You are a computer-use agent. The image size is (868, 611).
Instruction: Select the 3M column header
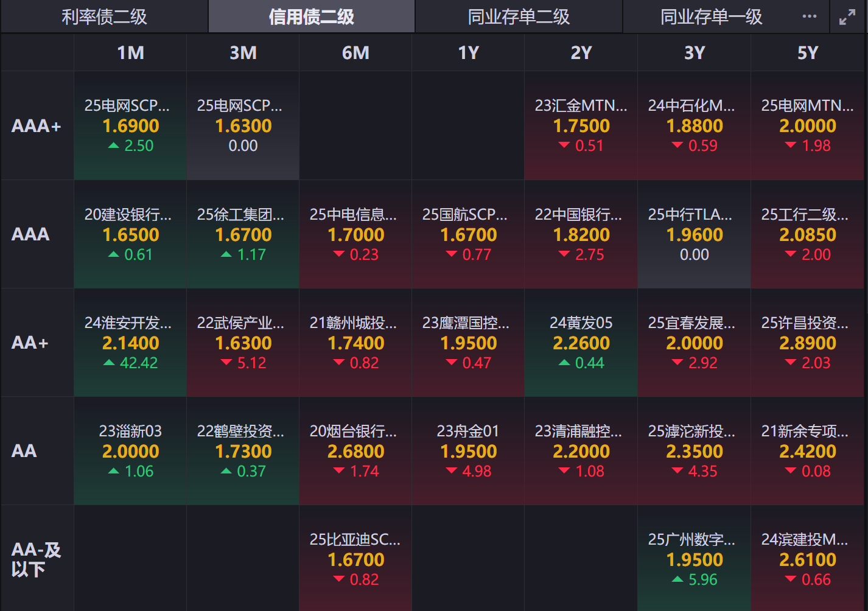[x=243, y=52]
